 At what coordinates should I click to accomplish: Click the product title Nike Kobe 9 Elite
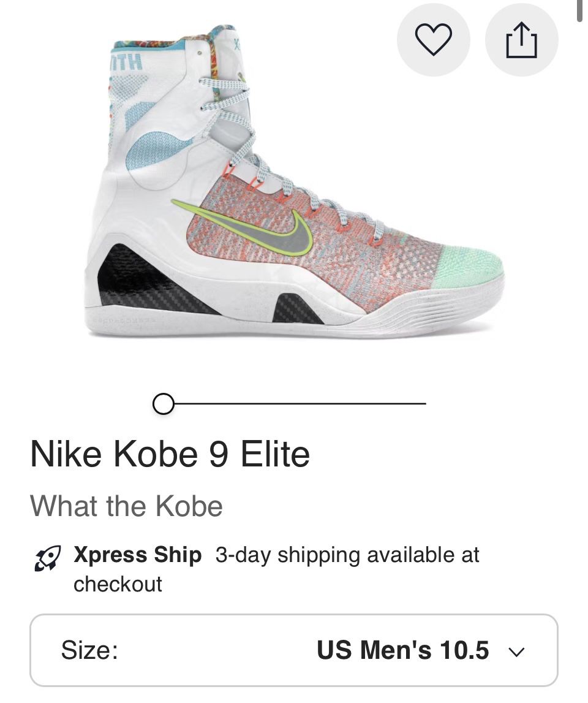pyautogui.click(x=171, y=454)
